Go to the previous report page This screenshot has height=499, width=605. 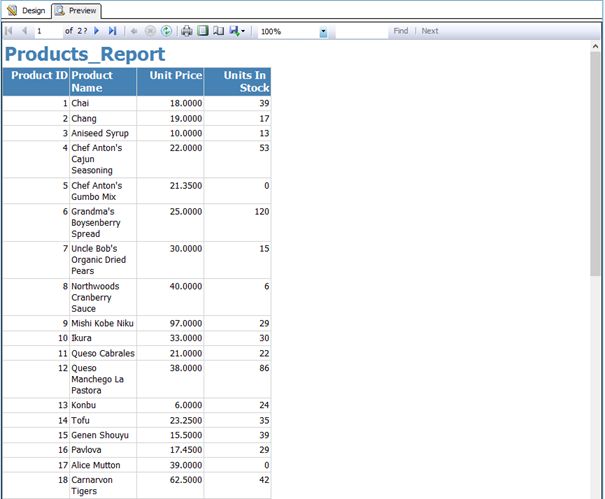24,31
